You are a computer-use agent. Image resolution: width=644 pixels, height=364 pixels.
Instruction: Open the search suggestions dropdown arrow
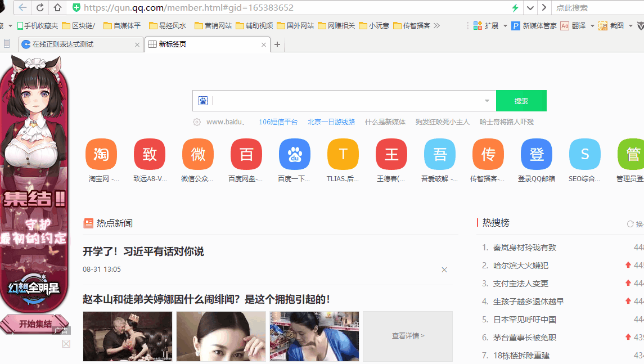pos(487,101)
